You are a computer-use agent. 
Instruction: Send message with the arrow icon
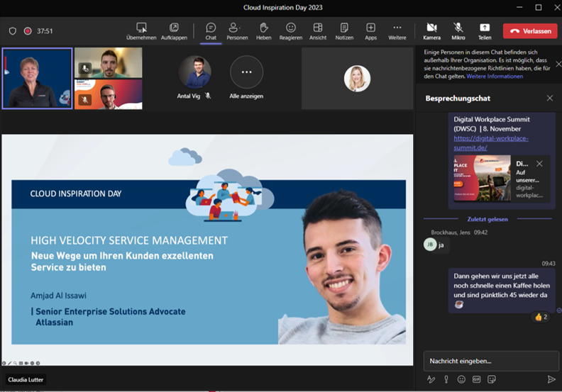[551, 379]
